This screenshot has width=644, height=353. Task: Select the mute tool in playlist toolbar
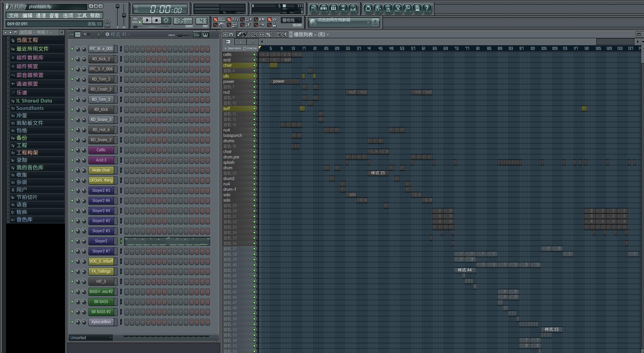(x=256, y=34)
